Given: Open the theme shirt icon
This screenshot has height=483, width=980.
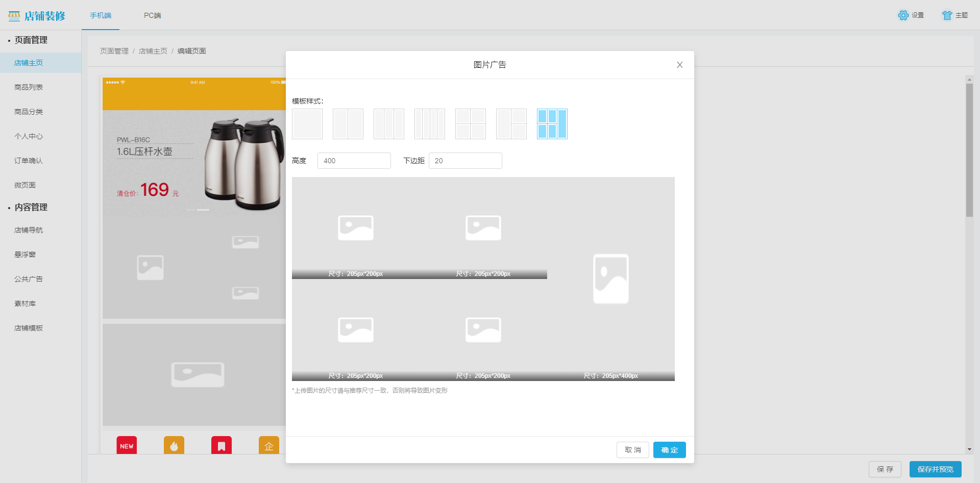Looking at the screenshot, I should point(947,15).
